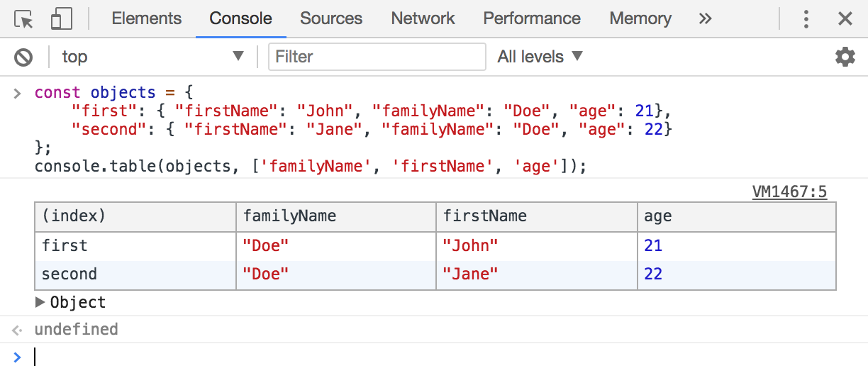868x378 pixels.
Task: Click the Filter input field
Action: (x=377, y=57)
